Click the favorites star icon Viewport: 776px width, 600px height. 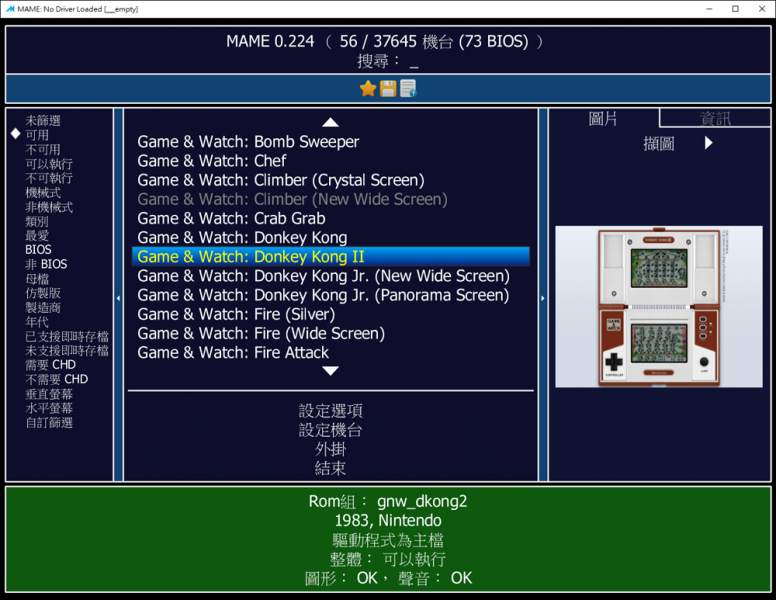coord(368,89)
